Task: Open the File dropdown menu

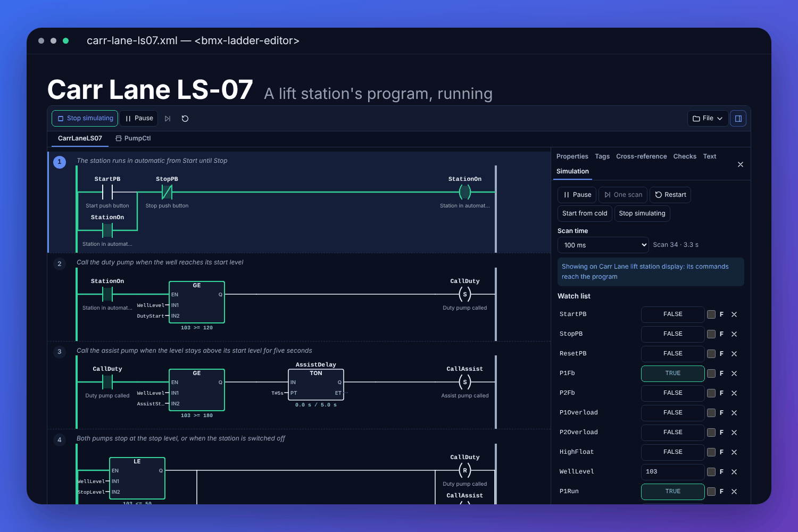Action: tap(707, 119)
